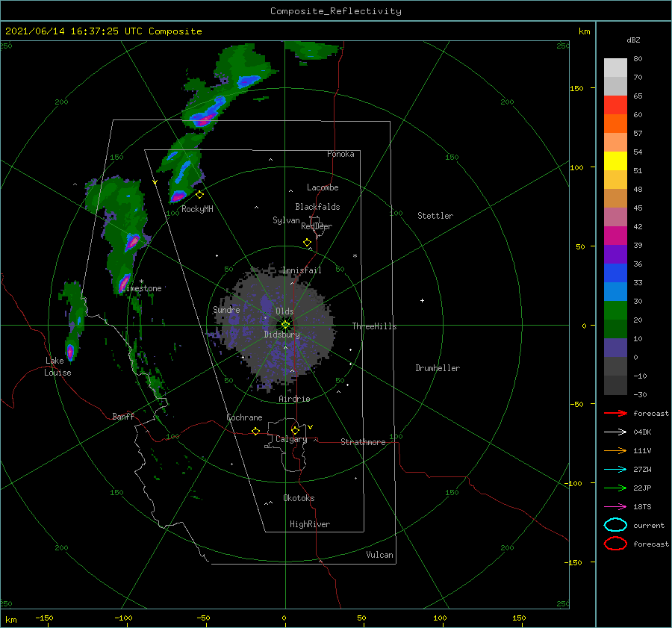Viewport: 672px width, 628px height.
Task: Click the Olds label near radar center
Action: click(x=284, y=311)
